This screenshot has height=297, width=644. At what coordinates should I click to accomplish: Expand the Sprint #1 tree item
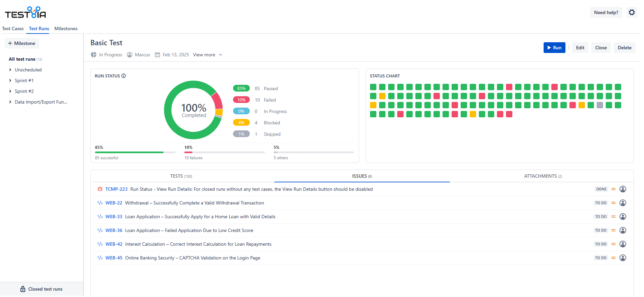10,80
